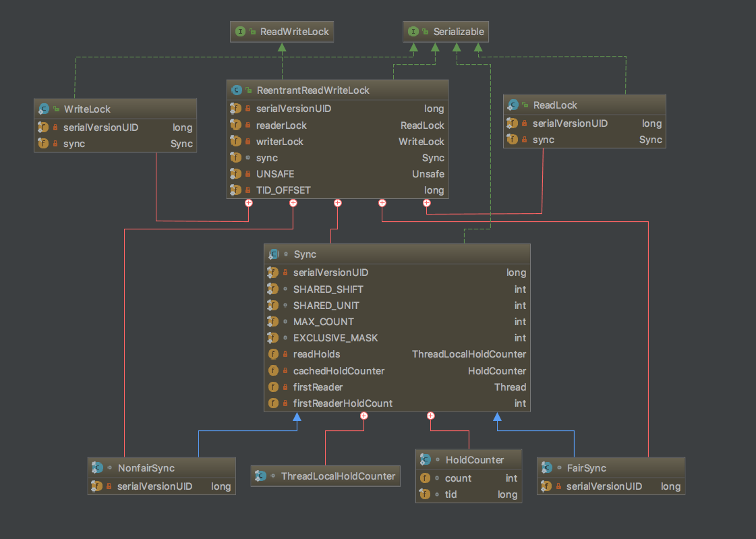Click the WriteLock class icon
This screenshot has height=539, width=756.
point(44,109)
